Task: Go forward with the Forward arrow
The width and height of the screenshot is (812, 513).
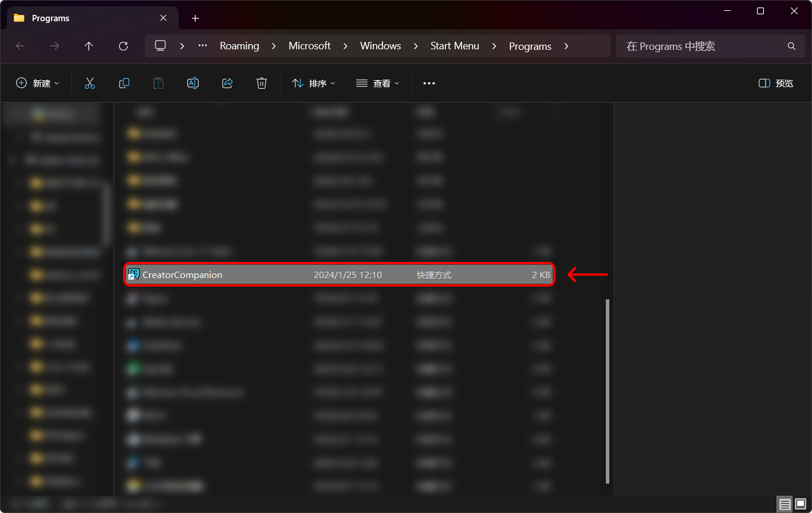Action: tap(55, 46)
